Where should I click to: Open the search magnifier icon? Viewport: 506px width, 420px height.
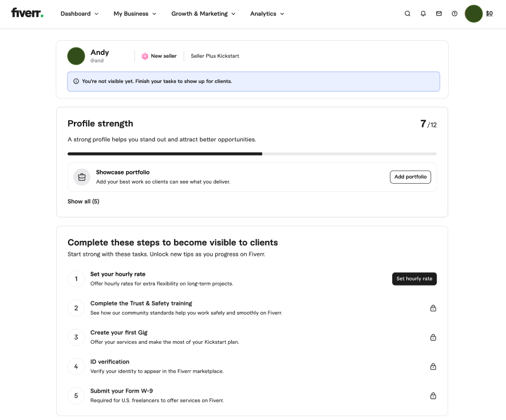click(x=408, y=14)
